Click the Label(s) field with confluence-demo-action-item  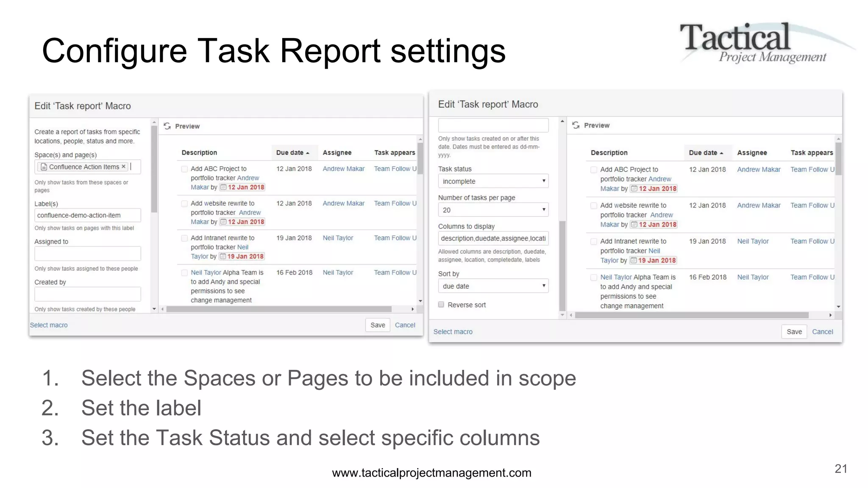point(88,215)
